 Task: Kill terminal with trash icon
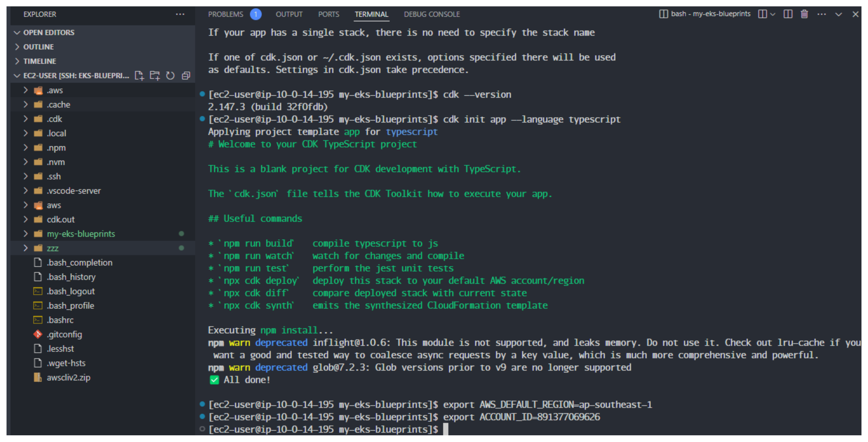pos(804,14)
